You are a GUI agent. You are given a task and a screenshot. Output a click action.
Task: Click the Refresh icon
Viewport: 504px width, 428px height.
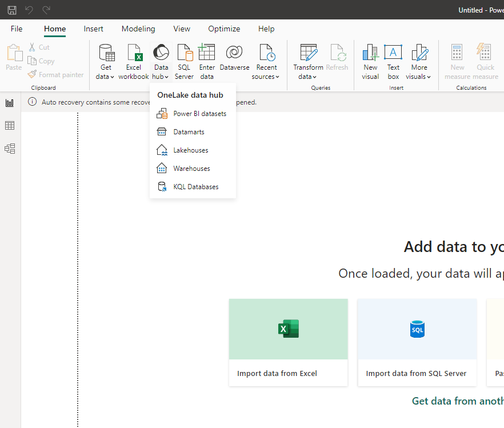coord(338,53)
